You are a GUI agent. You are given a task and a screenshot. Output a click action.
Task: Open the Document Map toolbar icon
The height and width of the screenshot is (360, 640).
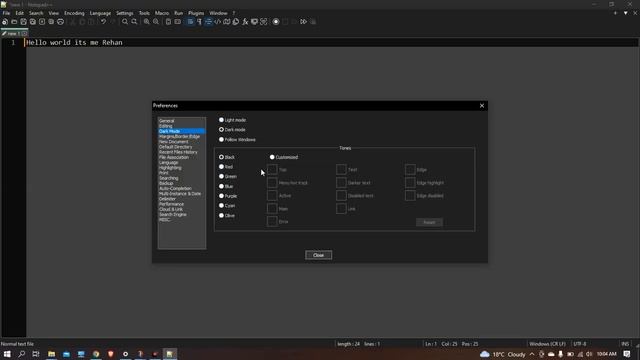[227, 22]
